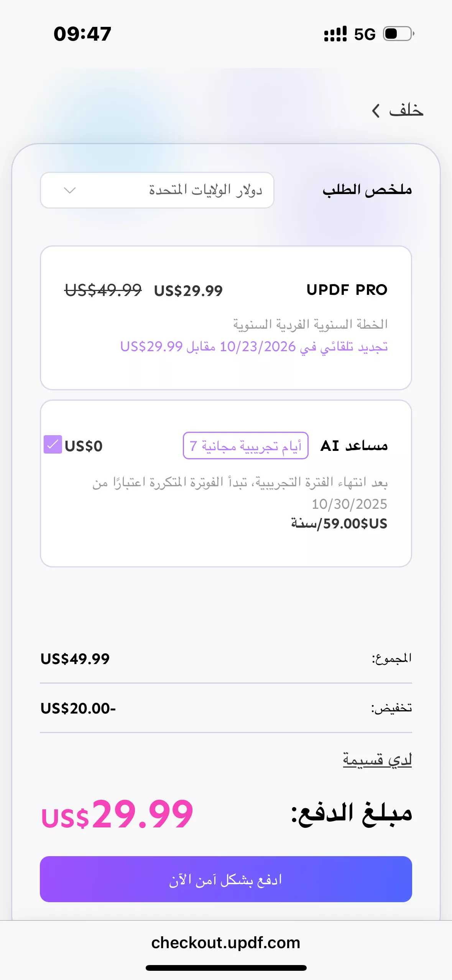Image resolution: width=452 pixels, height=980 pixels.
Task: Click the currency selector down-arrow
Action: click(x=70, y=190)
